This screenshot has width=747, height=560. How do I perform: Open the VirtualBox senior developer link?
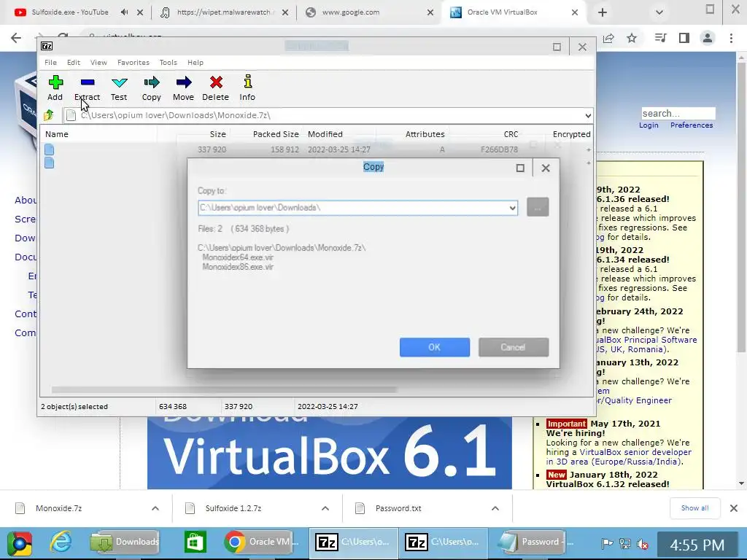pyautogui.click(x=635, y=452)
